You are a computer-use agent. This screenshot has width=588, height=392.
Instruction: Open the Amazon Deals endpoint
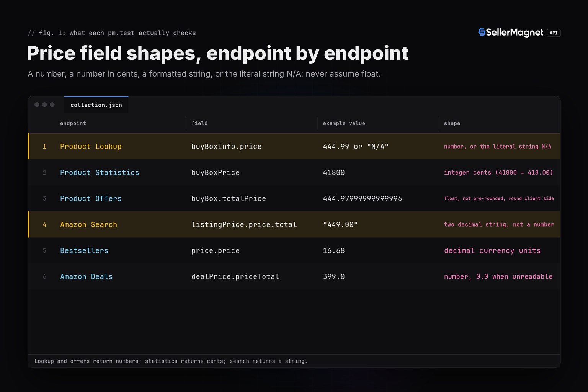pyautogui.click(x=87, y=276)
